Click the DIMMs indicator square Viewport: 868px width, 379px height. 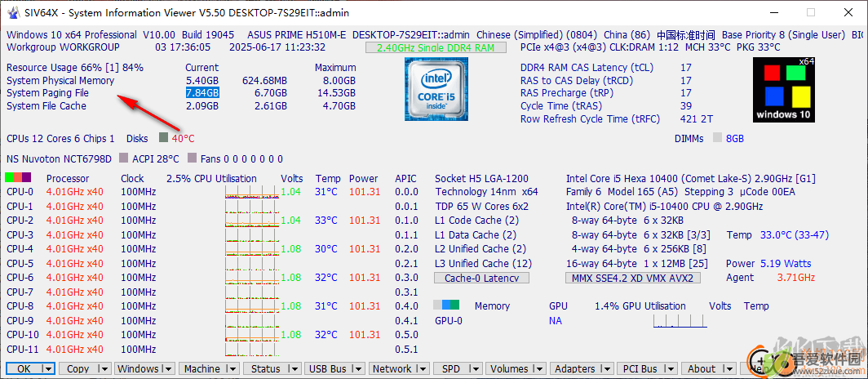[717, 137]
